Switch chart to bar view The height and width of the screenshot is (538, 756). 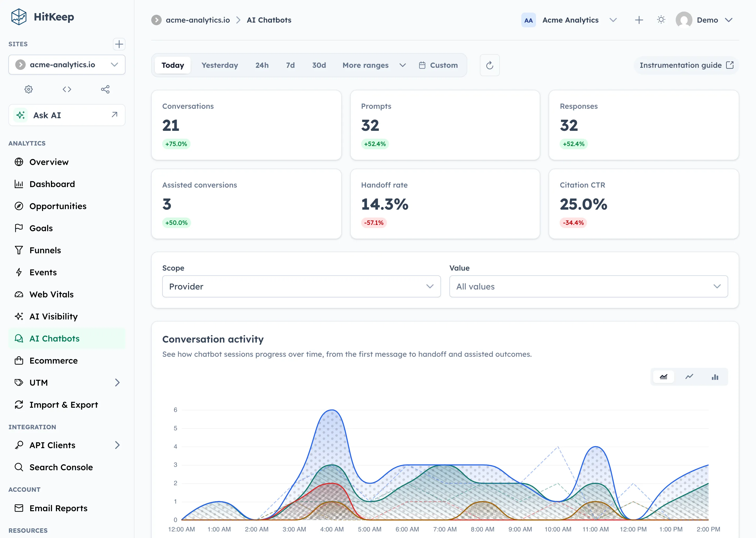point(715,377)
